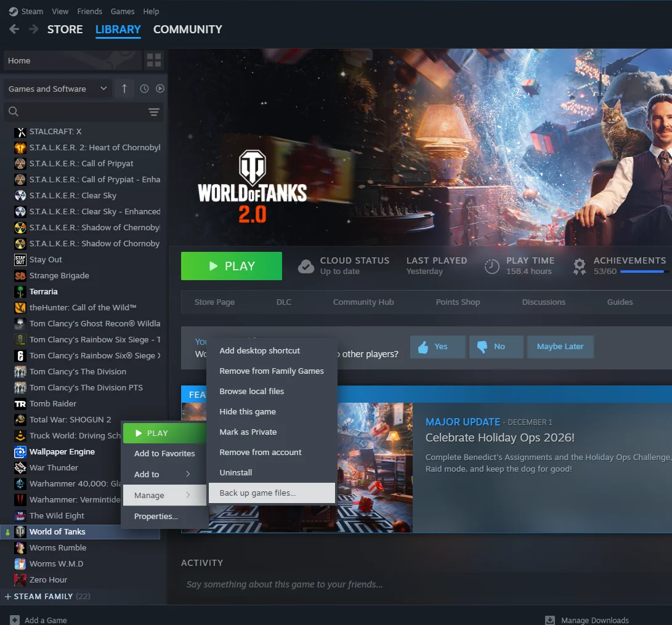Open Manage Downloads icon at bottom
This screenshot has height=625, width=672.
click(x=550, y=620)
